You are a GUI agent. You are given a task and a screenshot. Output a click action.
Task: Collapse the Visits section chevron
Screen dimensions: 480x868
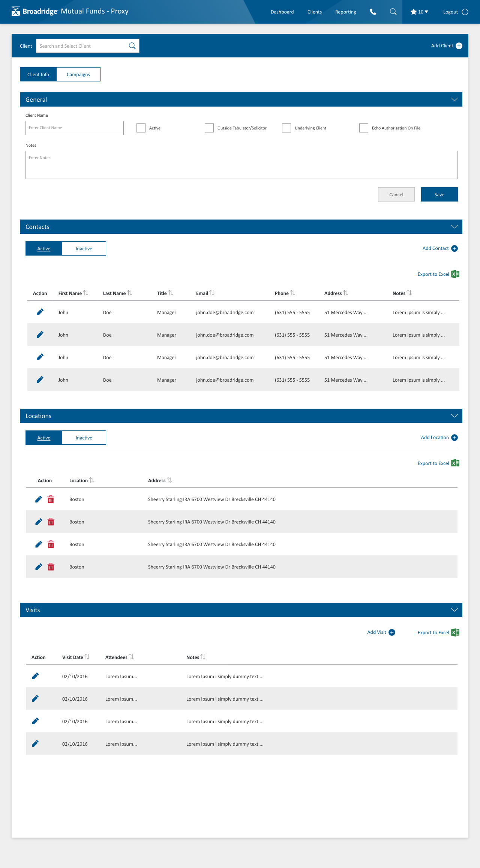click(454, 610)
